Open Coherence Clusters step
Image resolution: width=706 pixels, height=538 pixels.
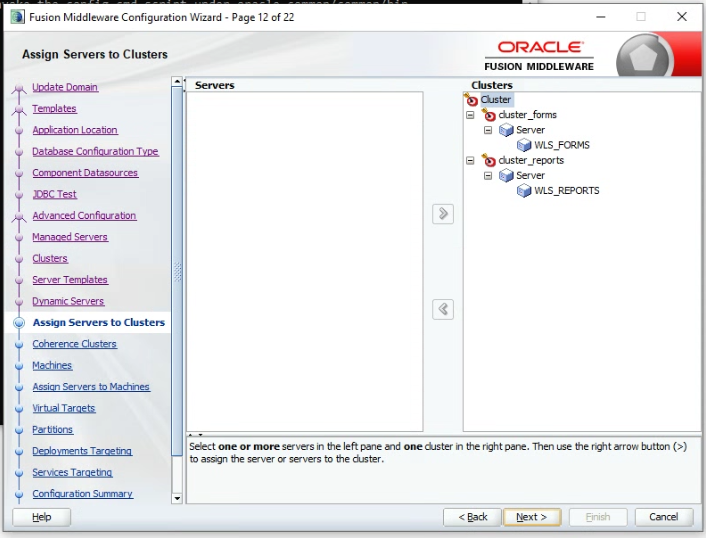tap(74, 344)
